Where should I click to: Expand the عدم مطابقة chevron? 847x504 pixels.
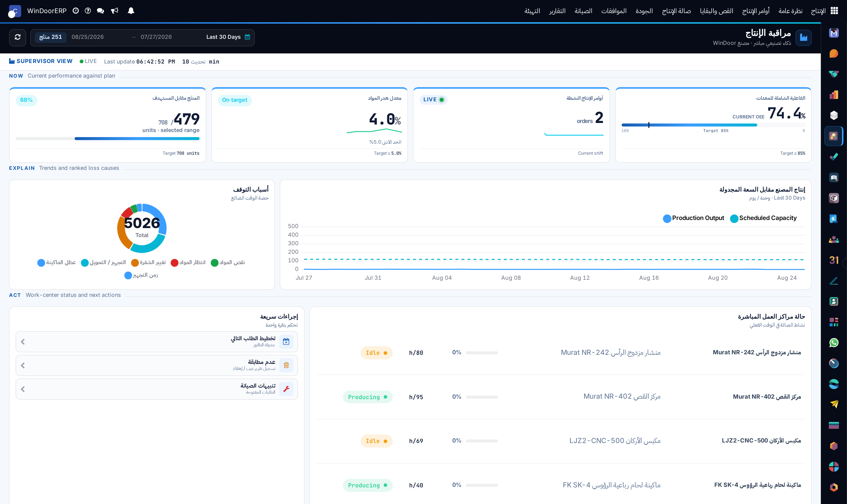[23, 365]
